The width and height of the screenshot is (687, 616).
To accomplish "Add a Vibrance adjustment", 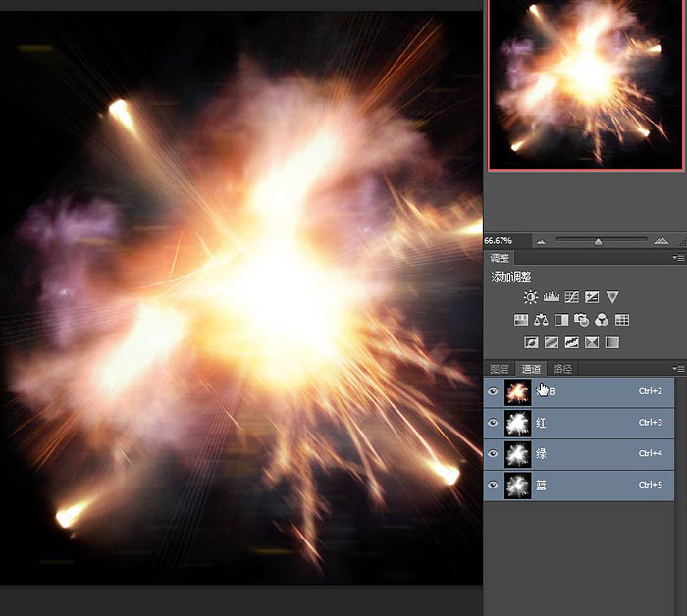I will pos(612,297).
